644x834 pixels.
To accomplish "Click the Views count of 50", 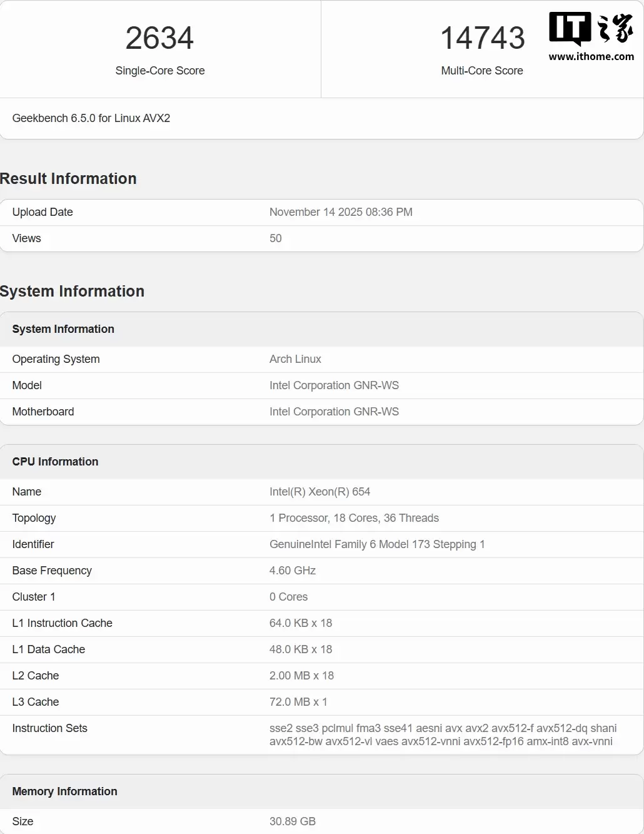I will (276, 238).
